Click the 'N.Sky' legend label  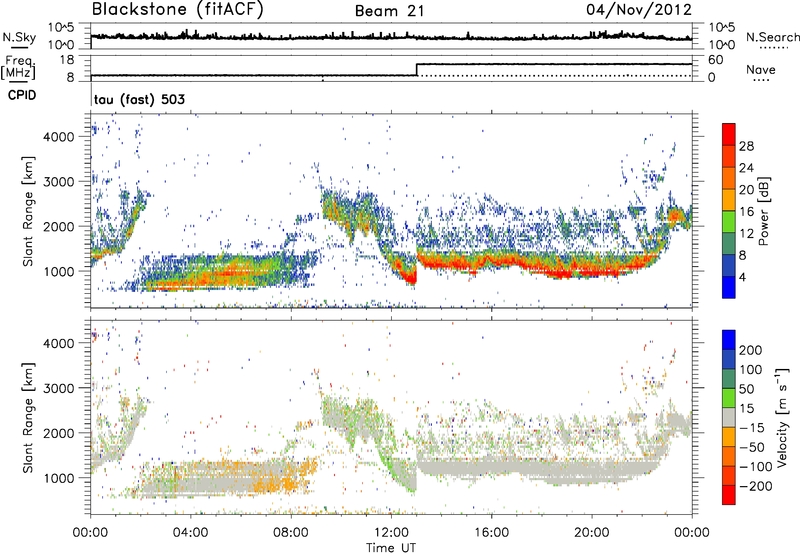[x=19, y=37]
